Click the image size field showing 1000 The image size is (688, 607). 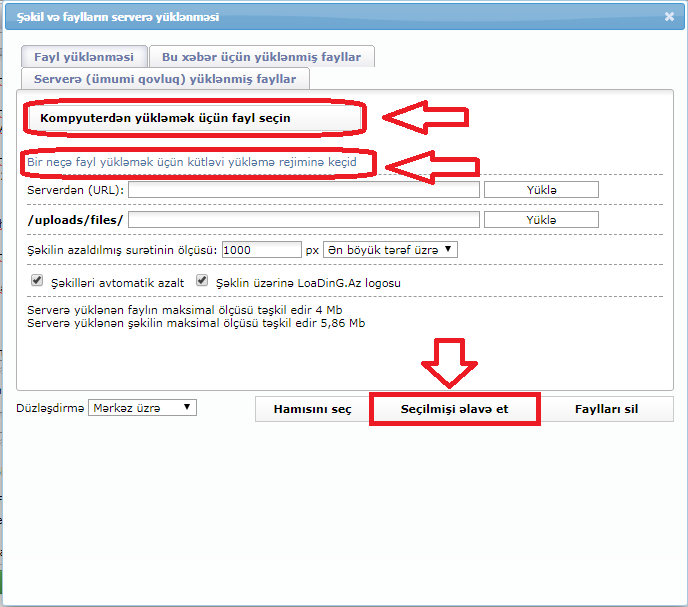pyautogui.click(x=261, y=249)
